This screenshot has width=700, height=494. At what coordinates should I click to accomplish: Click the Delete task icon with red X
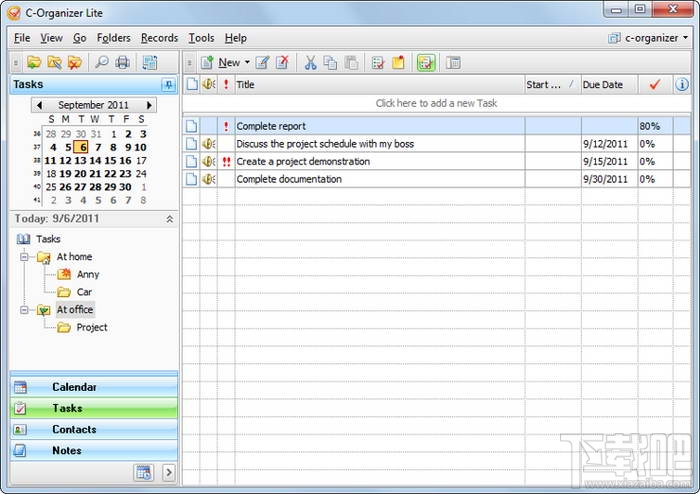pyautogui.click(x=282, y=62)
